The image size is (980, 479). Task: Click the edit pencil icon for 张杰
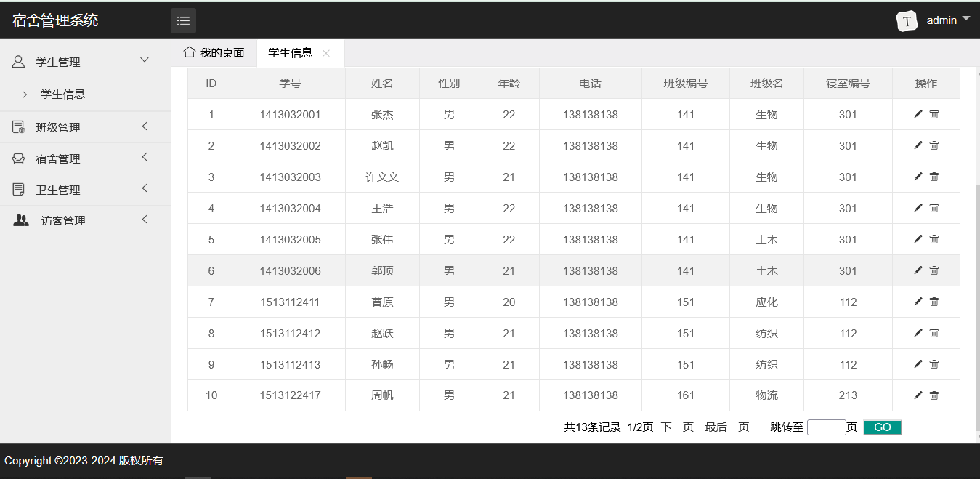(918, 113)
